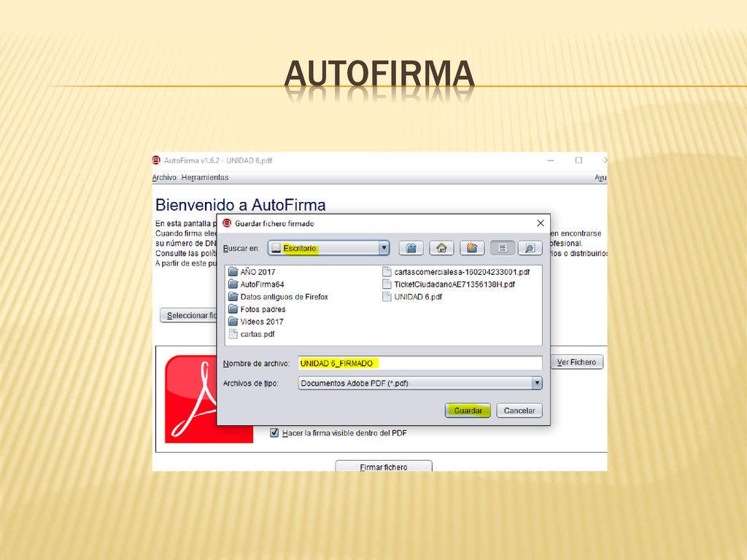Click the AutoFirma logo in Guardar dialog title

227,223
